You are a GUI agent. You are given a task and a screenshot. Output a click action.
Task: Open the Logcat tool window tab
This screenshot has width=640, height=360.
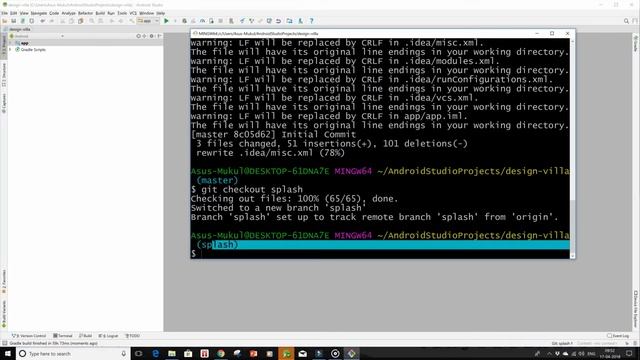pyautogui.click(x=108, y=336)
